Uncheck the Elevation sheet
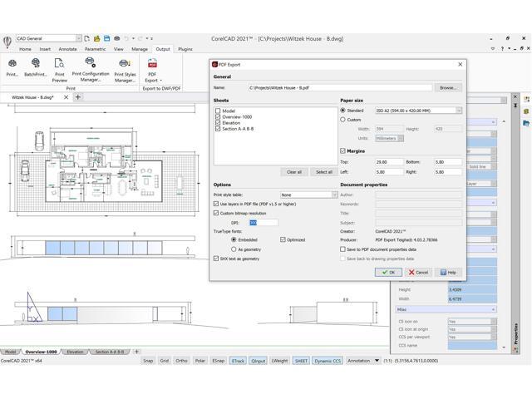Viewport: 532px width, 399px height. click(x=218, y=123)
